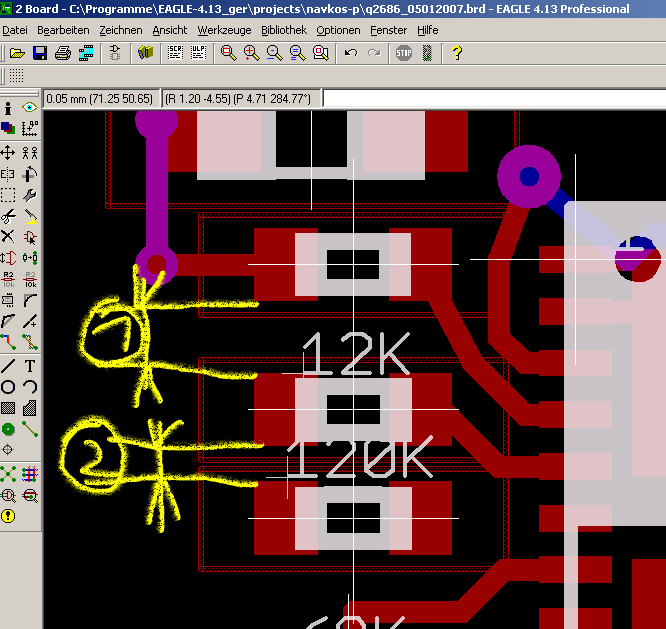Viewport: 666px width, 629px height.
Task: Select the Replace tool
Action: tap(29, 258)
